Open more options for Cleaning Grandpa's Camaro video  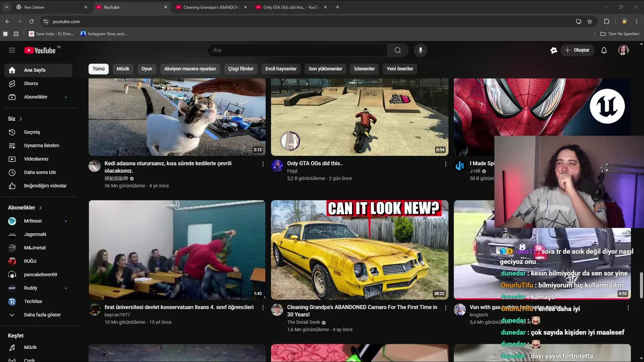pos(445,308)
